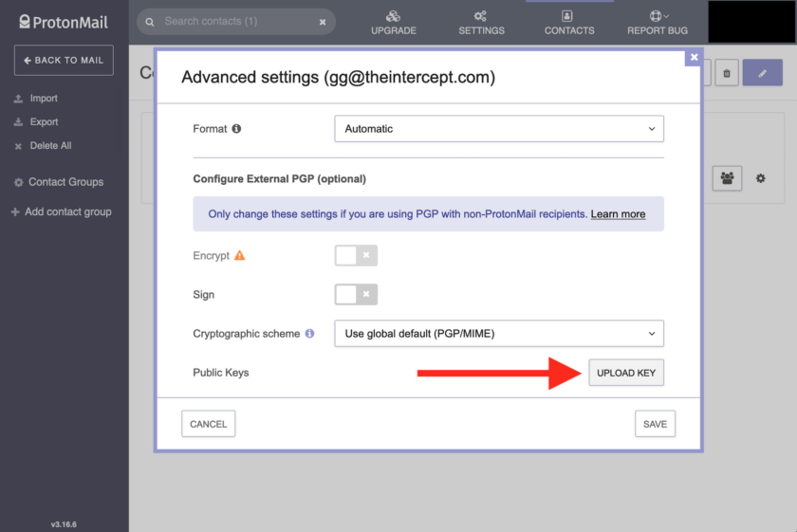This screenshot has height=532, width=797.
Task: Click Add contact group
Action: pos(61,211)
